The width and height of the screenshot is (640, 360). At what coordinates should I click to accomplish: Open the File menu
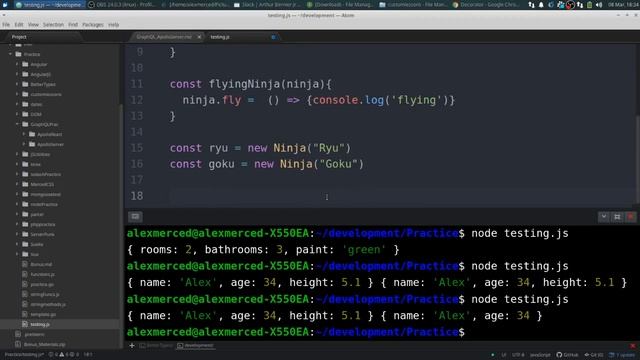(x=6, y=25)
